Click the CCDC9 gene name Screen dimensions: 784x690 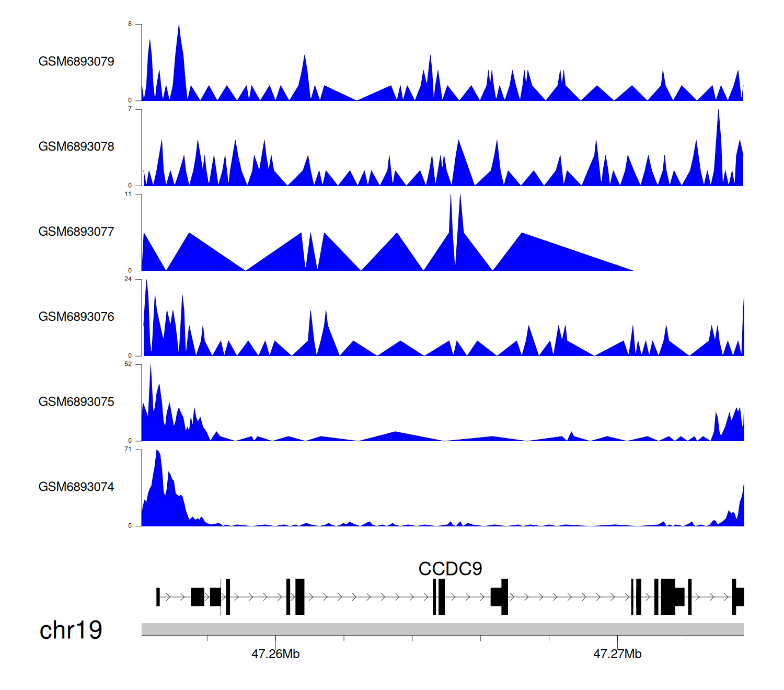450,569
